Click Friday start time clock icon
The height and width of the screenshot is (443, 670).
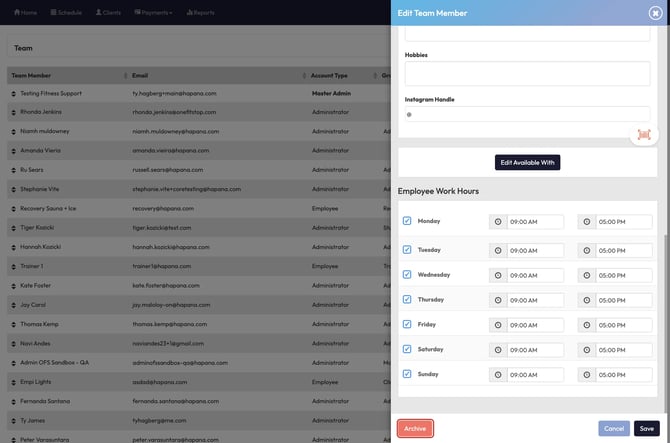pos(498,325)
